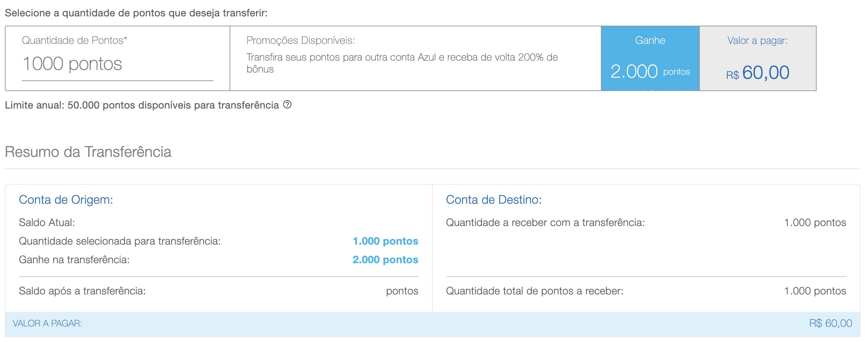The height and width of the screenshot is (342, 868).
Task: Click the 'pontos' value beside Saldo após
Action: (x=402, y=291)
